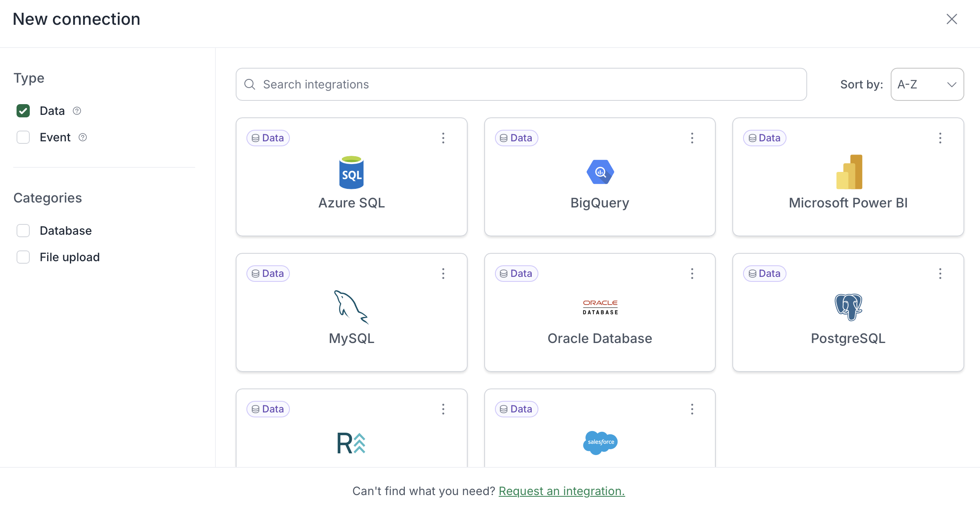Click the MySQL dolphin logo
Screen dimensions: 980x505
pyautogui.click(x=351, y=307)
